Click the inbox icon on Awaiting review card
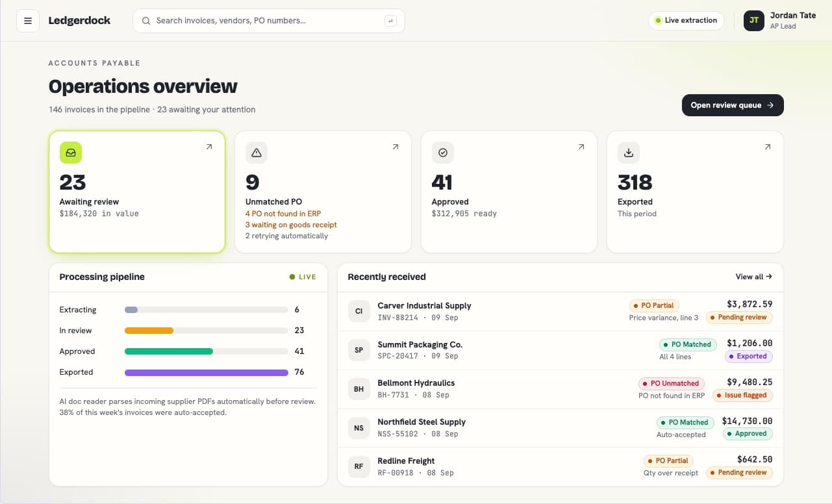Image resolution: width=832 pixels, height=504 pixels. pos(71,153)
